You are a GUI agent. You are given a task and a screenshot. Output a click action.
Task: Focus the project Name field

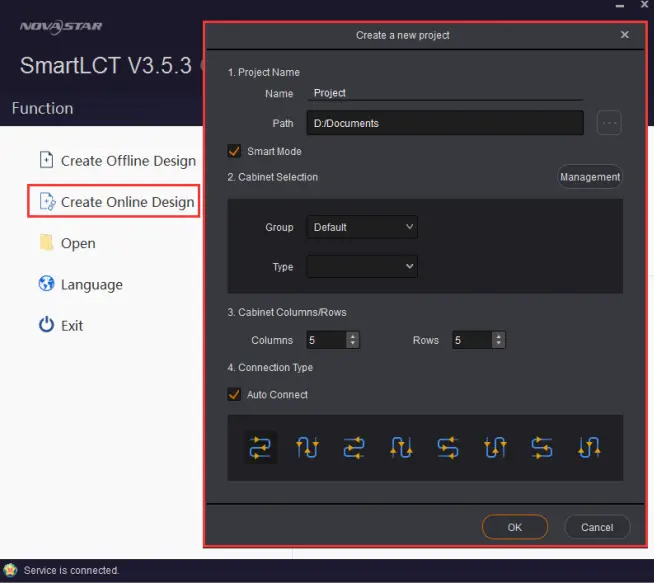coord(445,93)
